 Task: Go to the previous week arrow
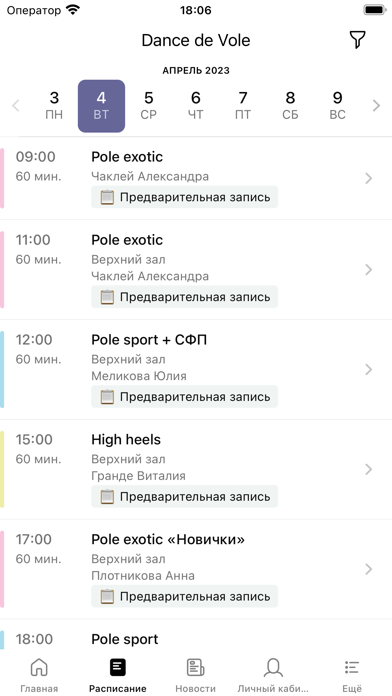16,106
